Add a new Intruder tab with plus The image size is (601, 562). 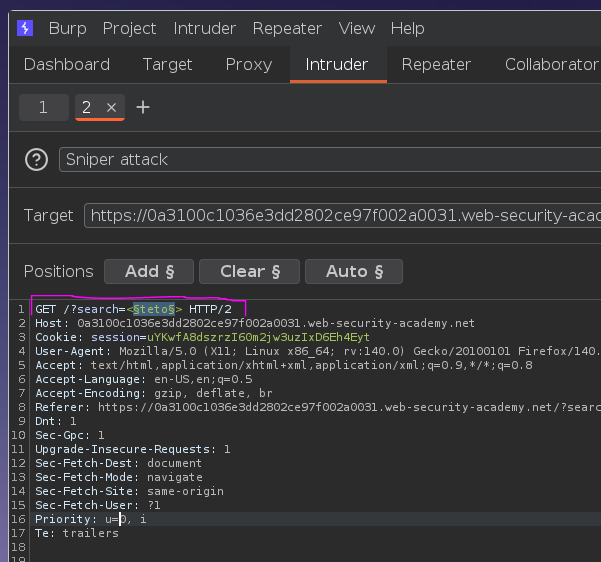point(143,107)
